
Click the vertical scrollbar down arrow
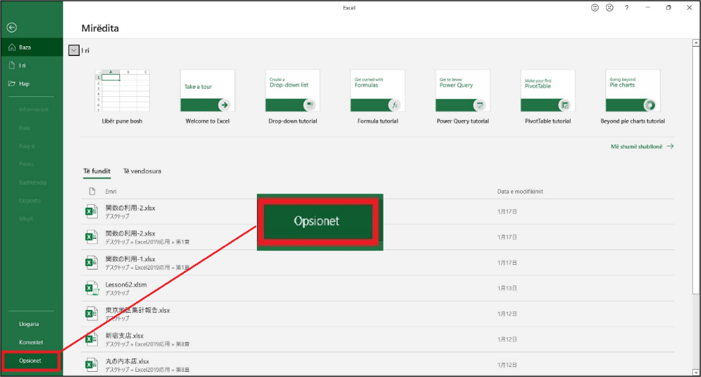click(696, 372)
